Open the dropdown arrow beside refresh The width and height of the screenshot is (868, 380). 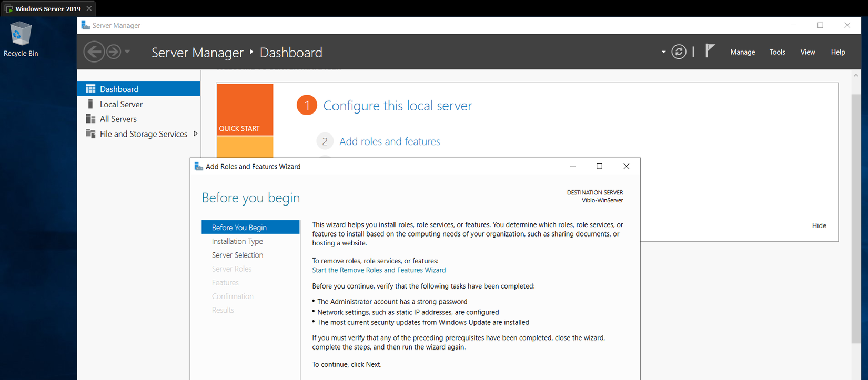[x=663, y=52]
